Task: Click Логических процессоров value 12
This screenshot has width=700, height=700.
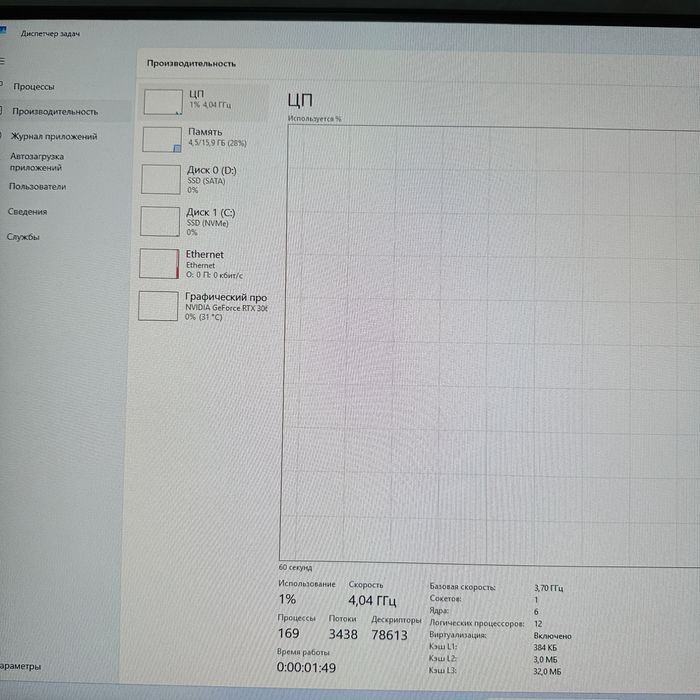Action: tap(538, 624)
